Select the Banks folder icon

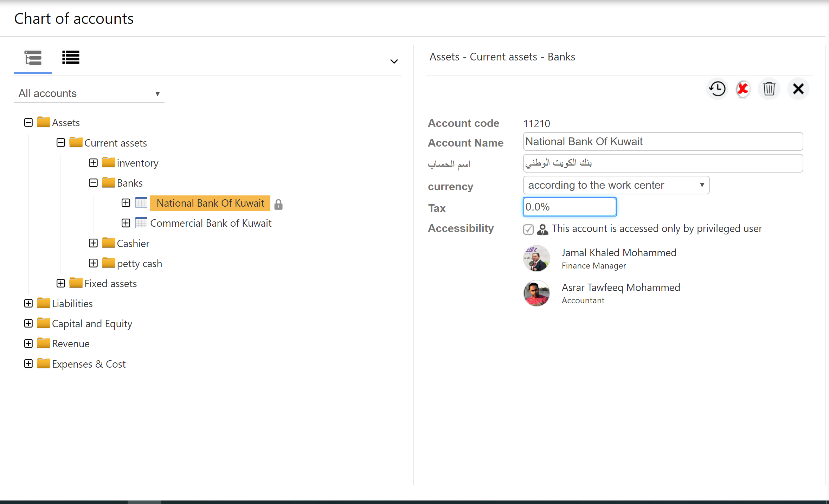[x=108, y=182]
